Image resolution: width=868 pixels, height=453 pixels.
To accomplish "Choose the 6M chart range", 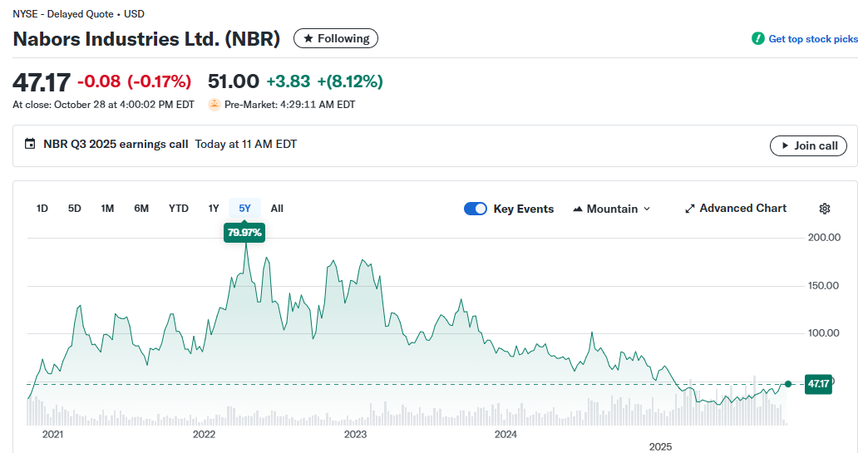I will click(x=141, y=209).
